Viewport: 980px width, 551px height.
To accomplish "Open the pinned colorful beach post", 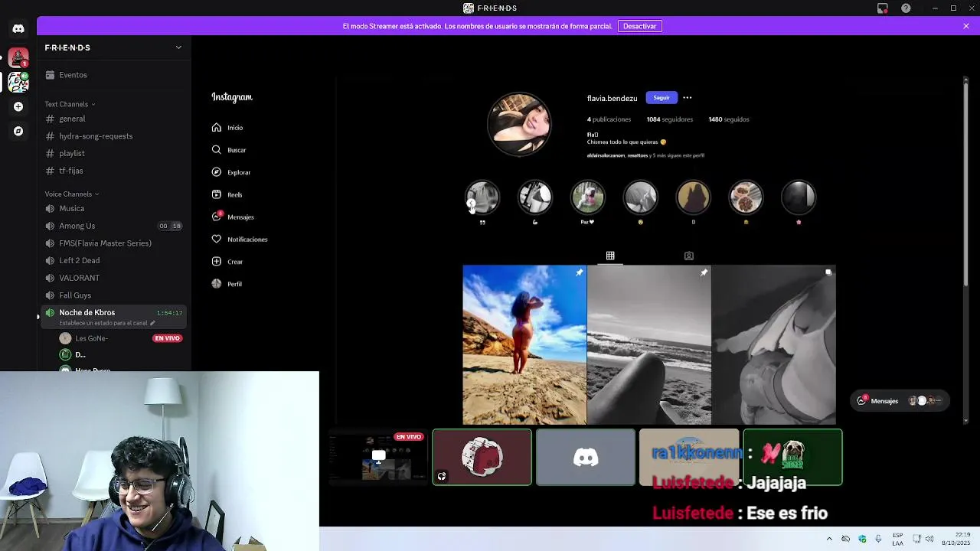I will [524, 344].
